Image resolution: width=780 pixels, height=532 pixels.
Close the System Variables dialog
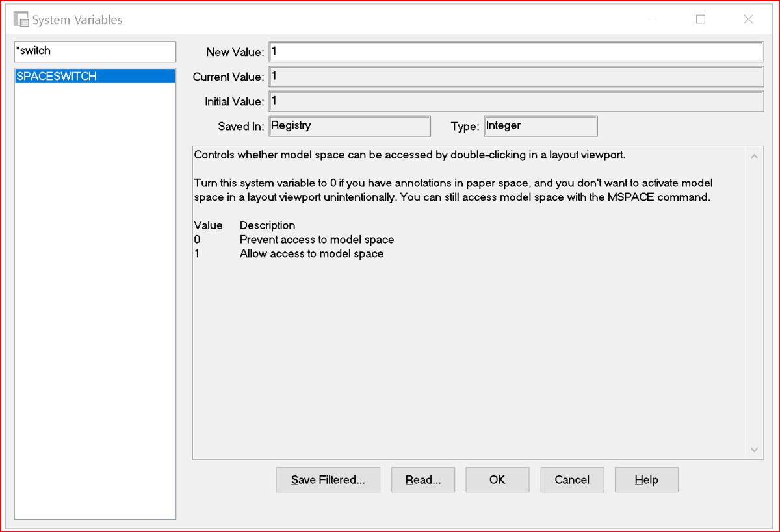point(748,19)
